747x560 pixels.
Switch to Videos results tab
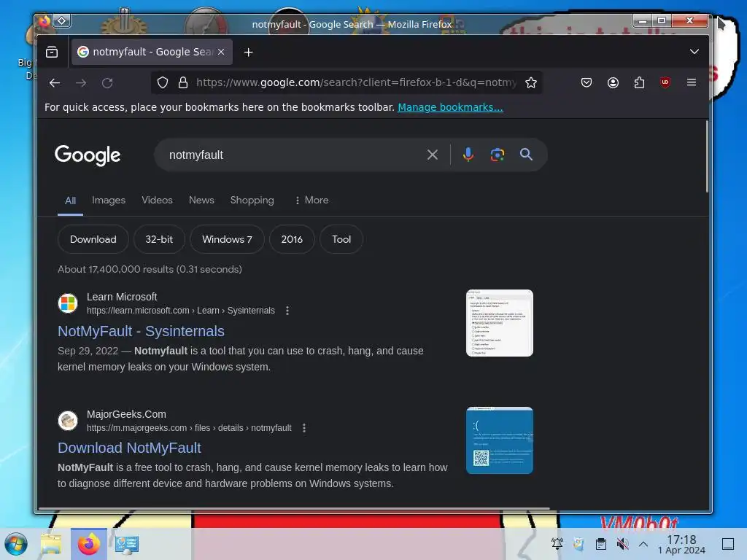coord(158,200)
